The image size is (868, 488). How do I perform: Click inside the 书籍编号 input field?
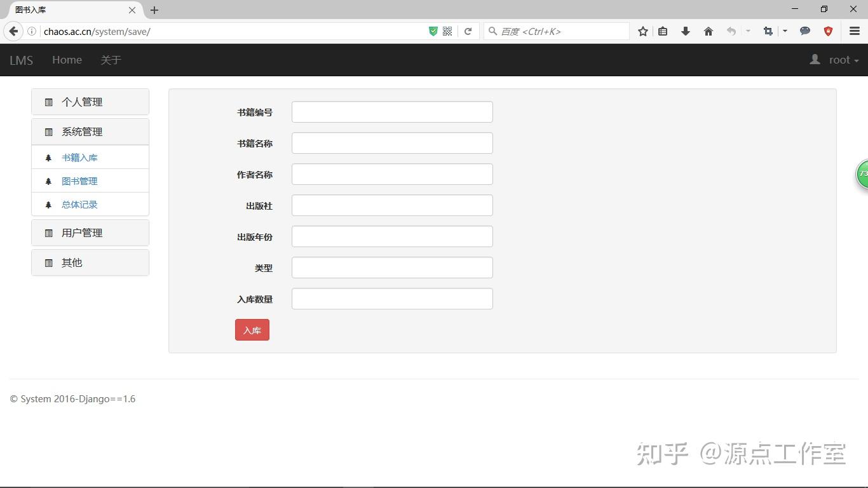click(x=391, y=111)
